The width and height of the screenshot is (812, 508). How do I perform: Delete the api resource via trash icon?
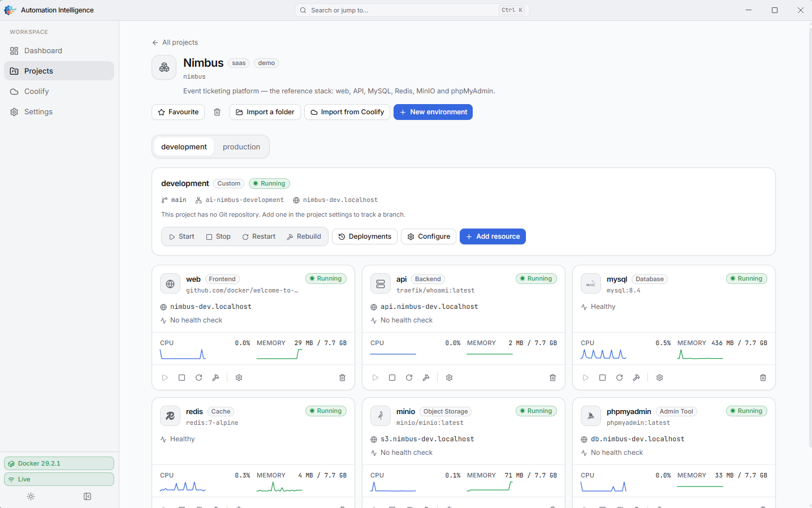point(553,377)
